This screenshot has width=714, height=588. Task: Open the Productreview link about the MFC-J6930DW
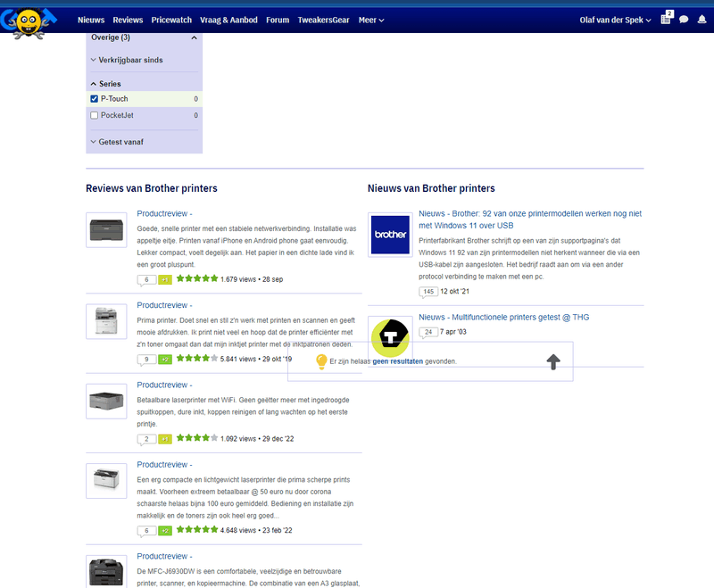click(164, 557)
